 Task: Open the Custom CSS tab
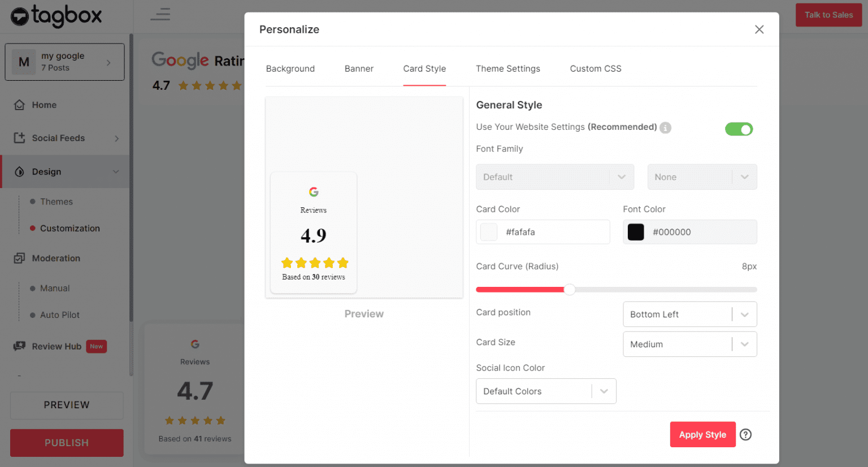[x=595, y=68]
